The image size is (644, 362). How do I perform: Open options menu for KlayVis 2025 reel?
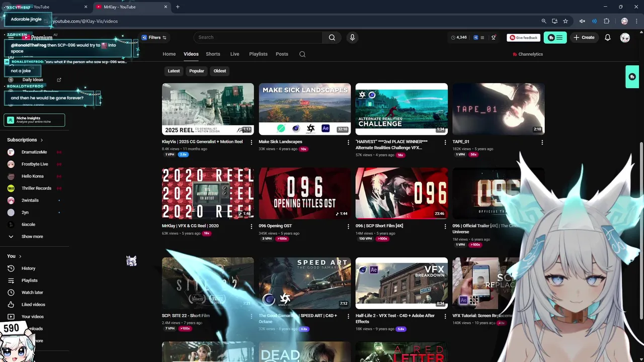(x=252, y=142)
